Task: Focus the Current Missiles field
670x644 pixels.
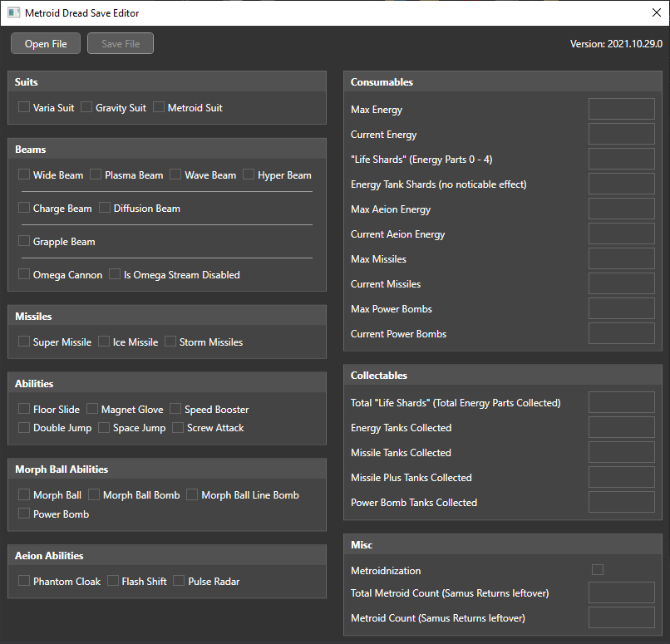Action: [x=609, y=283]
